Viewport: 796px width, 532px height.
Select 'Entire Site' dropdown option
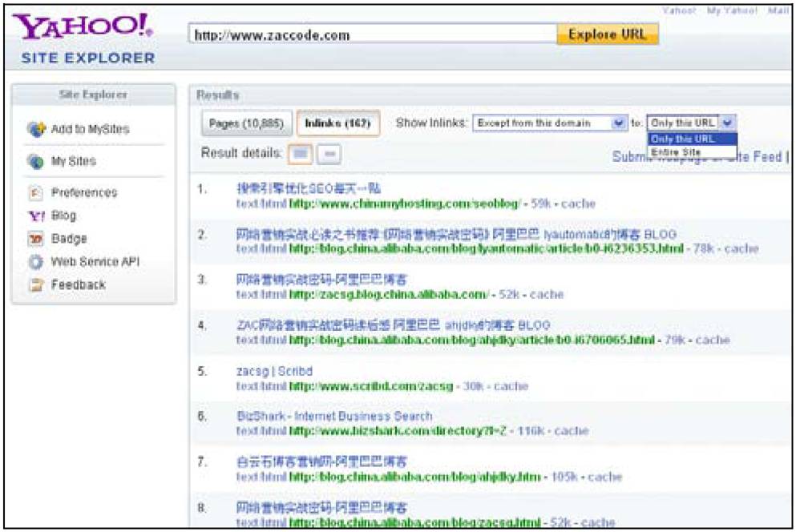692,151
